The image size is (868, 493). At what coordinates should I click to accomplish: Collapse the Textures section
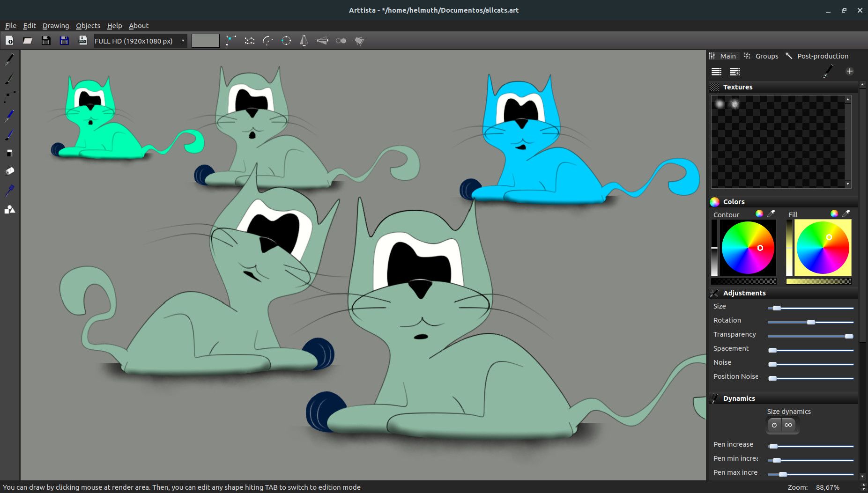738,87
